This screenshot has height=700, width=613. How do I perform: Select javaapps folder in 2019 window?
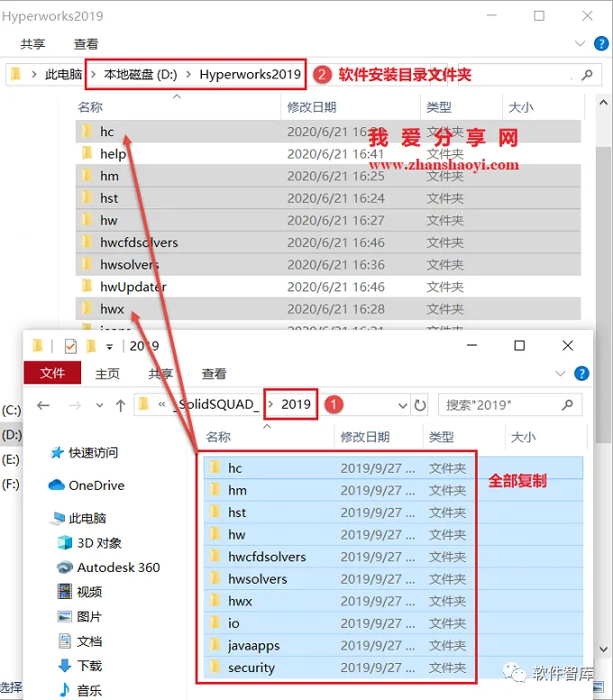click(393, 646)
